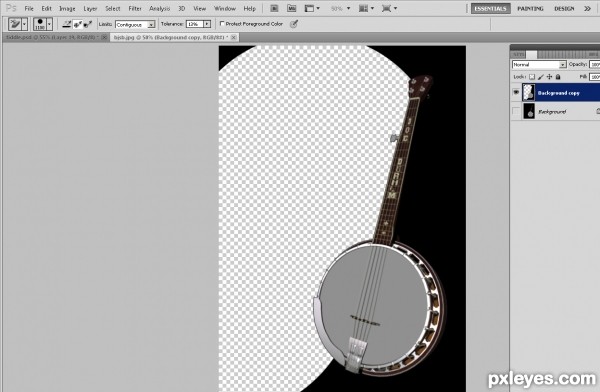Open the Edit menu
600x392 pixels.
coord(46,8)
